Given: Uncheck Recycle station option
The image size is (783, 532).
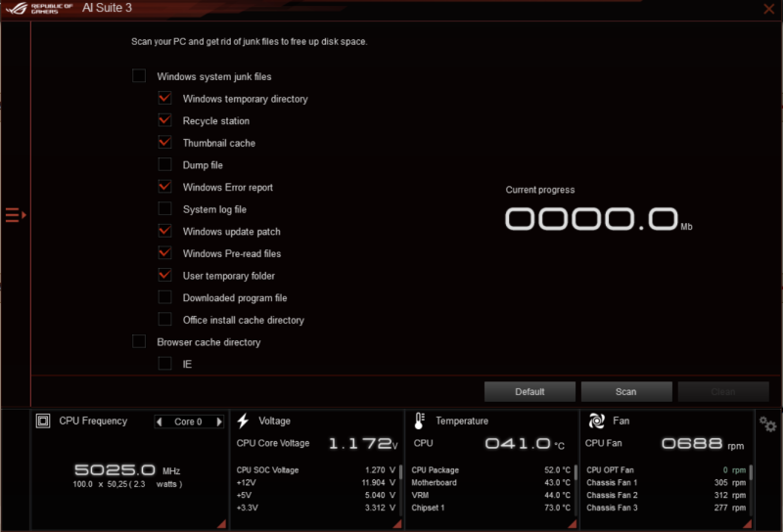Looking at the screenshot, I should 164,120.
